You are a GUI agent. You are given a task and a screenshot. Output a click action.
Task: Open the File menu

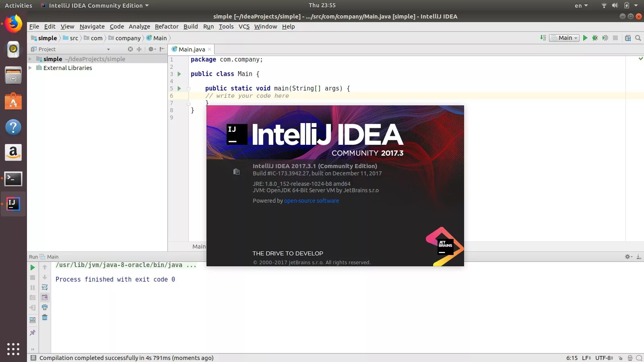pos(34,27)
